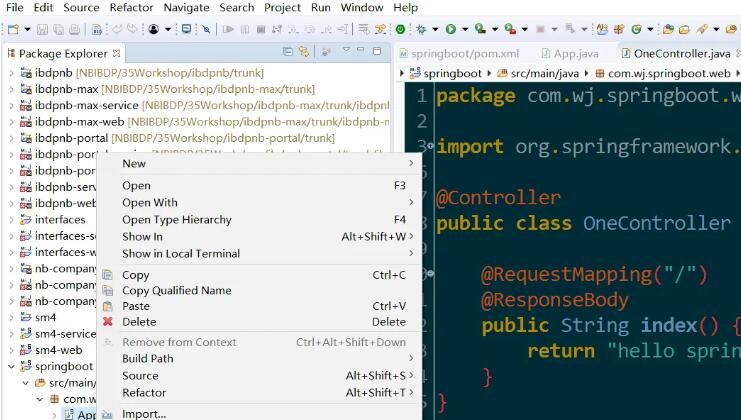The height and width of the screenshot is (420, 741).
Task: Choose Open in the context menu
Action: click(259, 186)
